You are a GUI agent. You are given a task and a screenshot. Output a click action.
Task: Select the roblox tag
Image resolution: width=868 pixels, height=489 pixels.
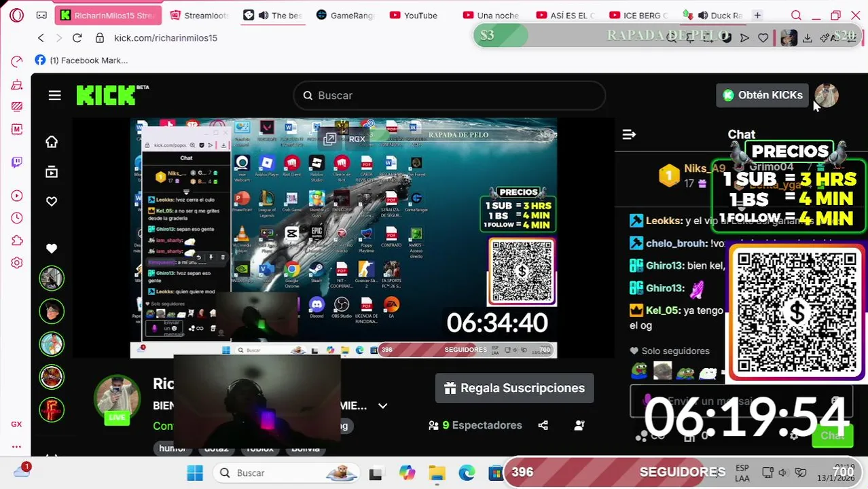point(259,448)
